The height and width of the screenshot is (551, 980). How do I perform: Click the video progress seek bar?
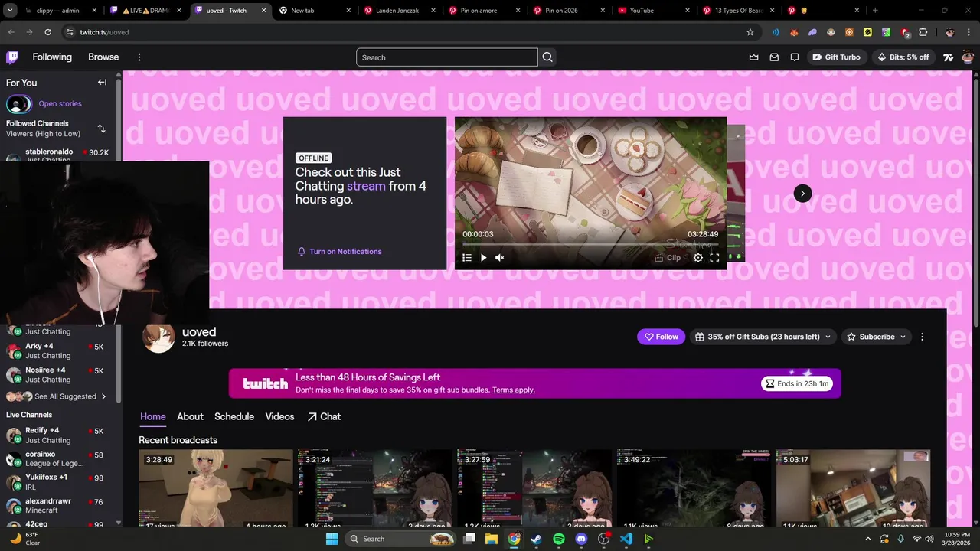pos(590,244)
